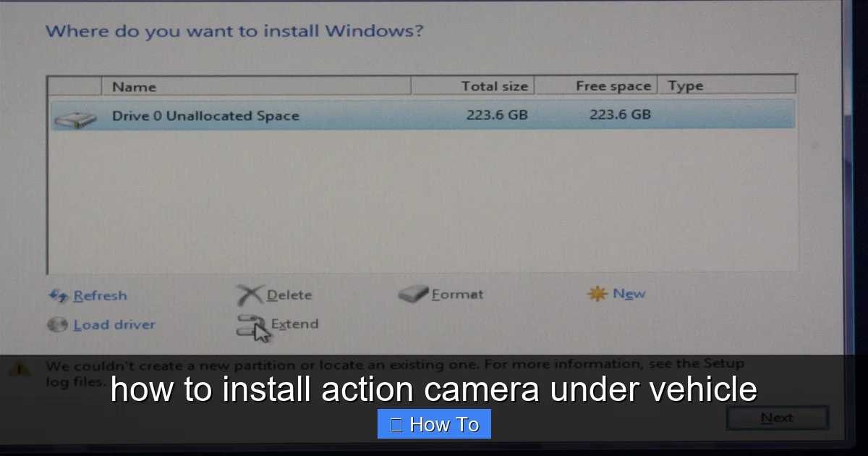Screen dimensions: 868x456
Task: Select the Drive 0 Unallocated Space row
Action: pyautogui.click(x=422, y=115)
